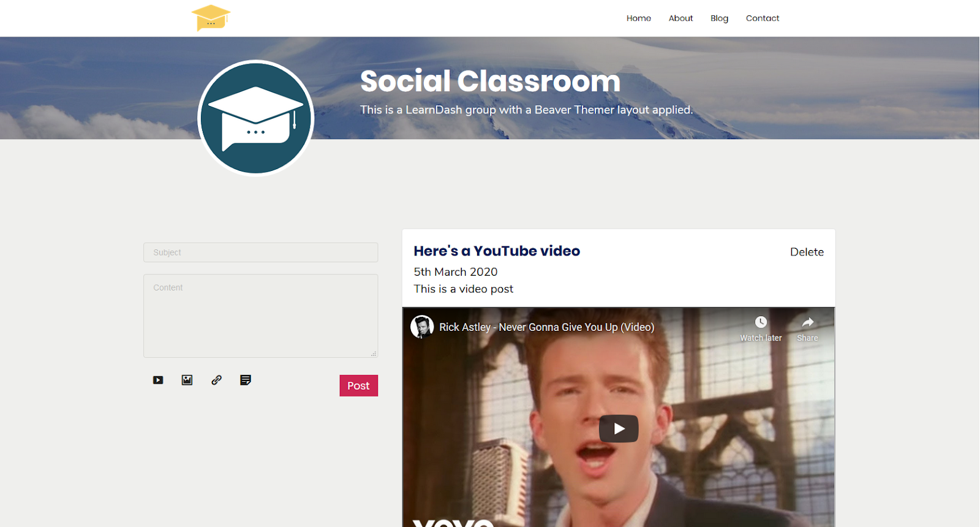Click the image attachment icon
Screen dimensions: 980x527
click(x=187, y=380)
